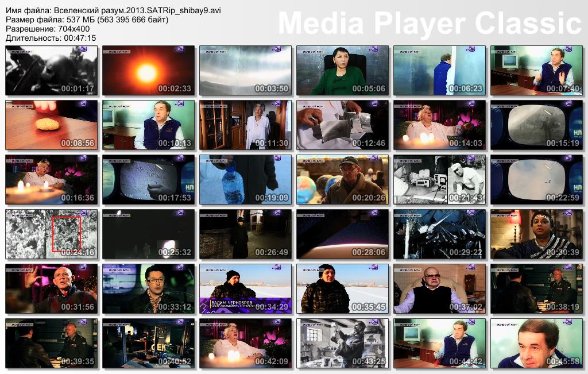This screenshot has height=374, width=588.
Task: Select the photographs in hands frame at 00:12:46
Action: 342,125
